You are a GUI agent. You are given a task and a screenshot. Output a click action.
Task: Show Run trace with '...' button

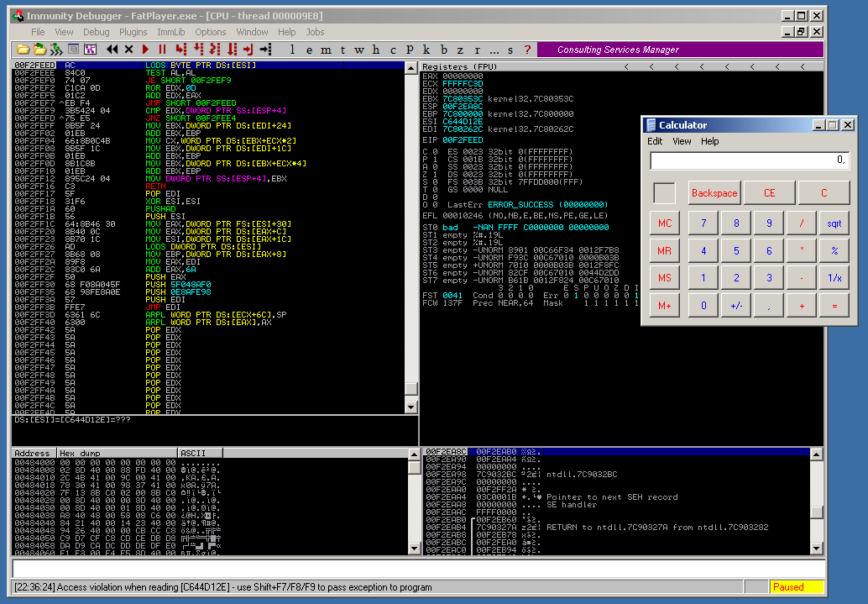click(x=494, y=50)
